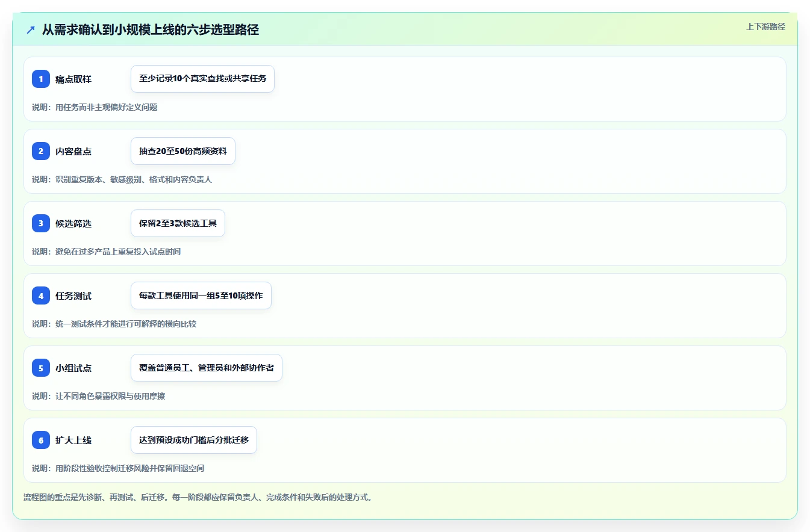Click the footer text starting 流程图的重点是先诊断
810x532 pixels.
[198, 497]
